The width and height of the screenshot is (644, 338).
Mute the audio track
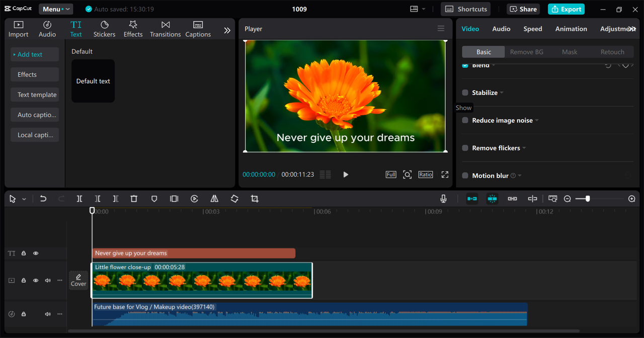click(48, 314)
